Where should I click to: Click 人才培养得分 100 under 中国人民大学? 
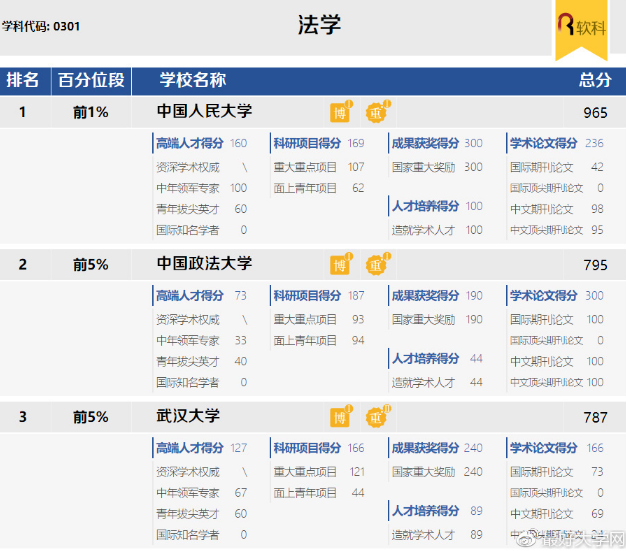tap(437, 206)
